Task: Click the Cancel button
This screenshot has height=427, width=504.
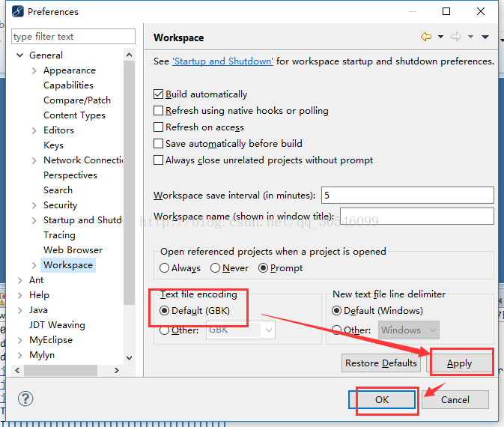Action: point(455,400)
